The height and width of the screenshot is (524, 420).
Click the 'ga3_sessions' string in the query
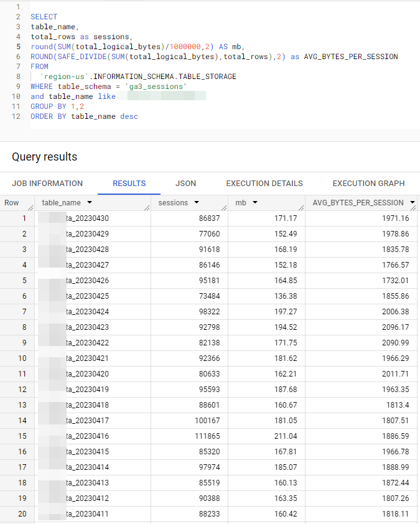click(156, 87)
